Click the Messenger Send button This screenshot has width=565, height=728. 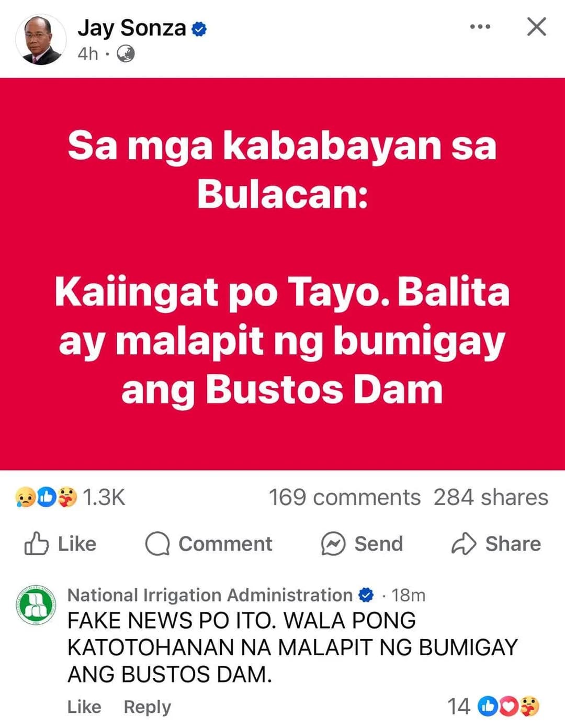click(362, 544)
